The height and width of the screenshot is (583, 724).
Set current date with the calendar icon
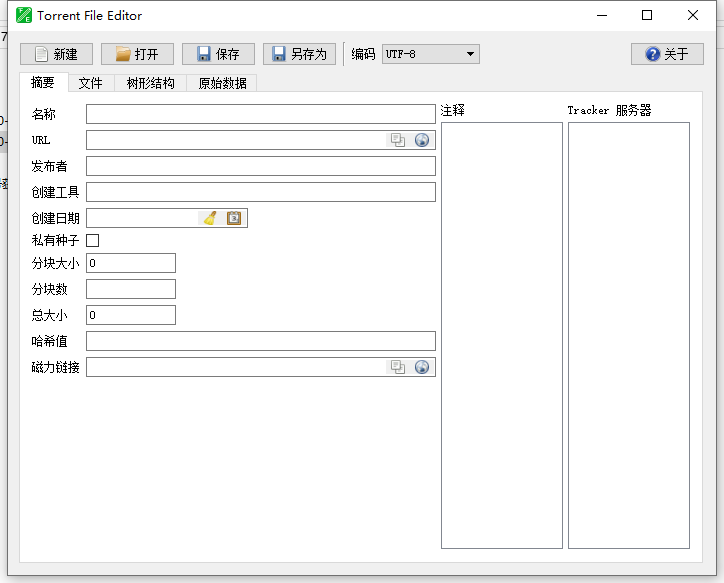pos(234,218)
